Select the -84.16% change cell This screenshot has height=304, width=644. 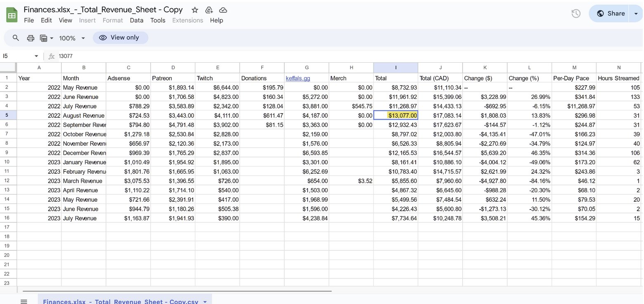529,181
